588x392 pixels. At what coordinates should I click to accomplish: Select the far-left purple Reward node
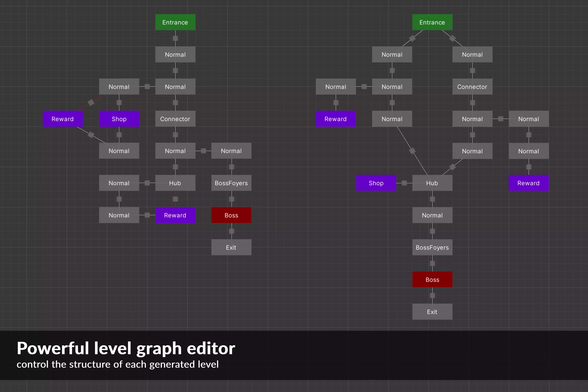(62, 119)
